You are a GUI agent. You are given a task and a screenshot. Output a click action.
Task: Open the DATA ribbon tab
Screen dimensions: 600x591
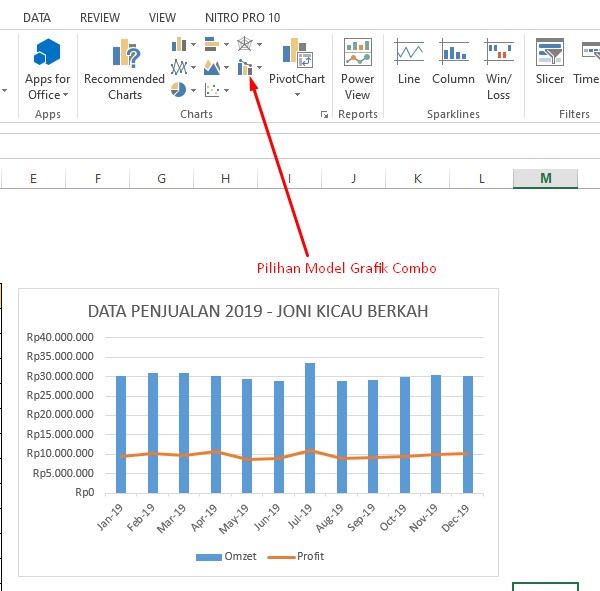[x=37, y=18]
